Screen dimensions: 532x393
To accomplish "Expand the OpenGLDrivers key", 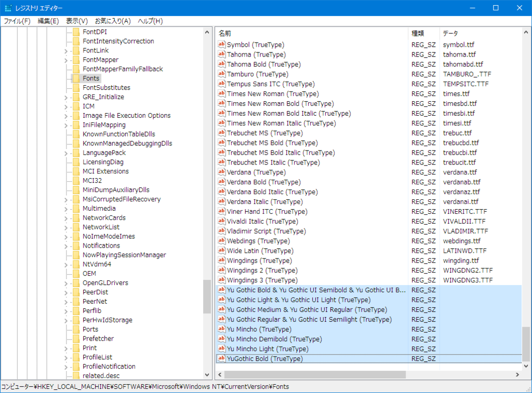I will [x=66, y=283].
